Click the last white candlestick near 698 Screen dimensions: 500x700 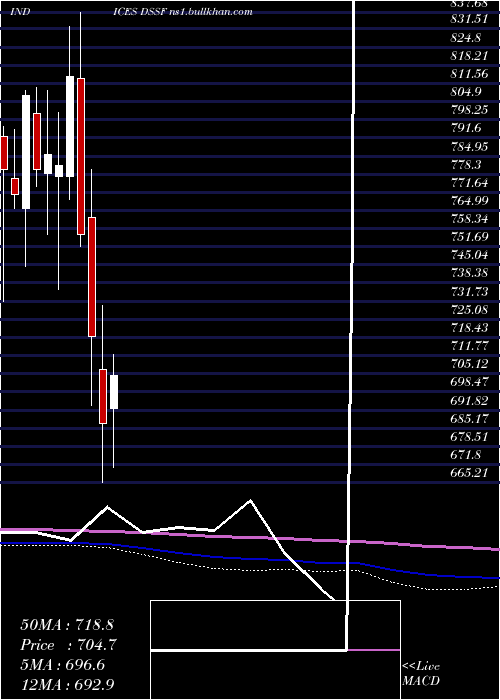114,392
